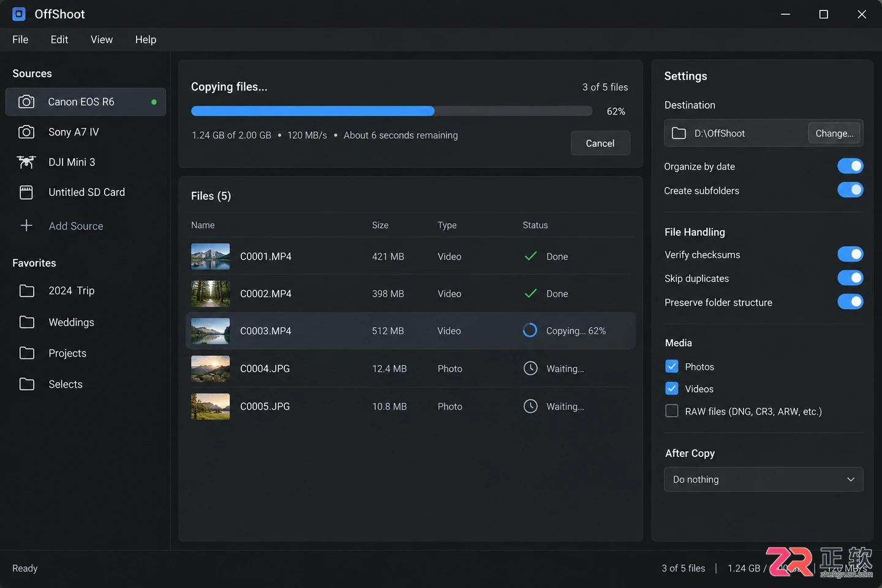Click the Selects folder icon
This screenshot has width=882, height=588.
(27, 384)
